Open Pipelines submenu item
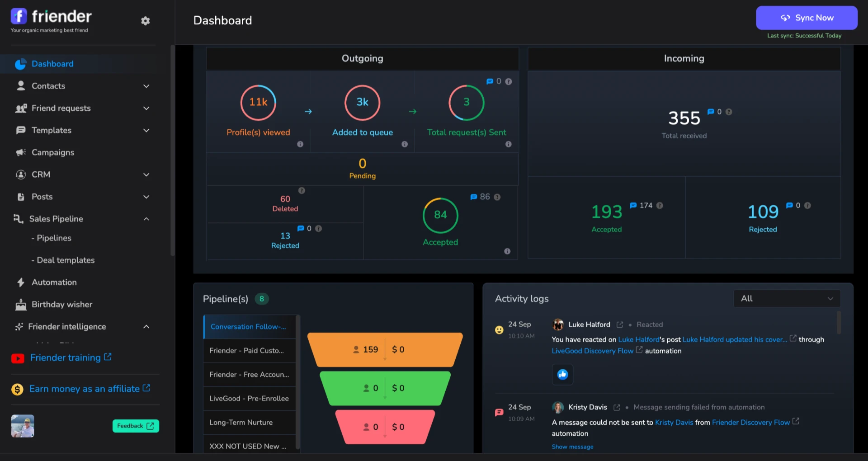 pyautogui.click(x=51, y=238)
